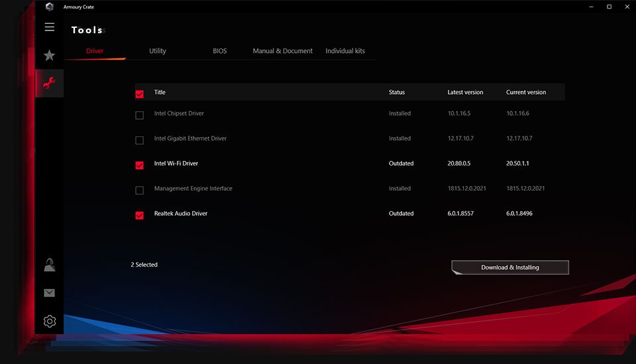Viewport: 636px width, 364px height.
Task: Uncheck the Realtek Audio Driver checkbox
Action: pos(139,215)
